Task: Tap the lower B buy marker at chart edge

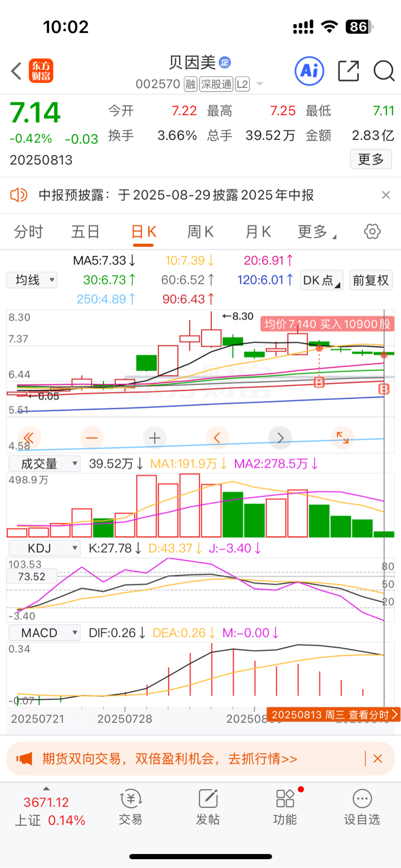Action: [384, 389]
